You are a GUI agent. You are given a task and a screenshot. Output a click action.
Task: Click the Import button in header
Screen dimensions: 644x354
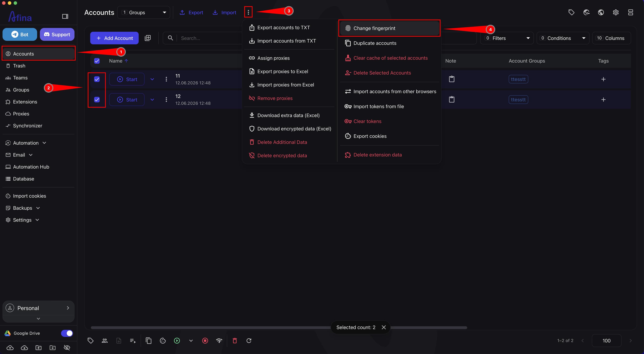(x=224, y=12)
